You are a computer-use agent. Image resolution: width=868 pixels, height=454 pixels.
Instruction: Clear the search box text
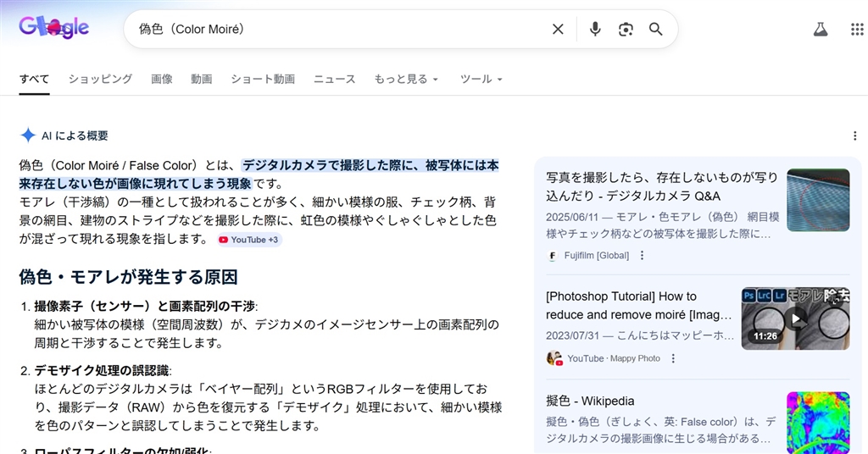[558, 30]
